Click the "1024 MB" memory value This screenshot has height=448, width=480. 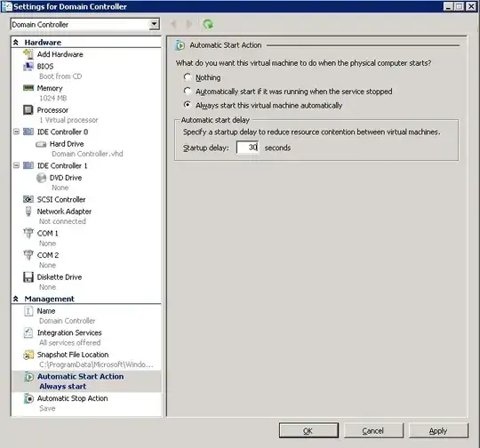[x=53, y=98]
